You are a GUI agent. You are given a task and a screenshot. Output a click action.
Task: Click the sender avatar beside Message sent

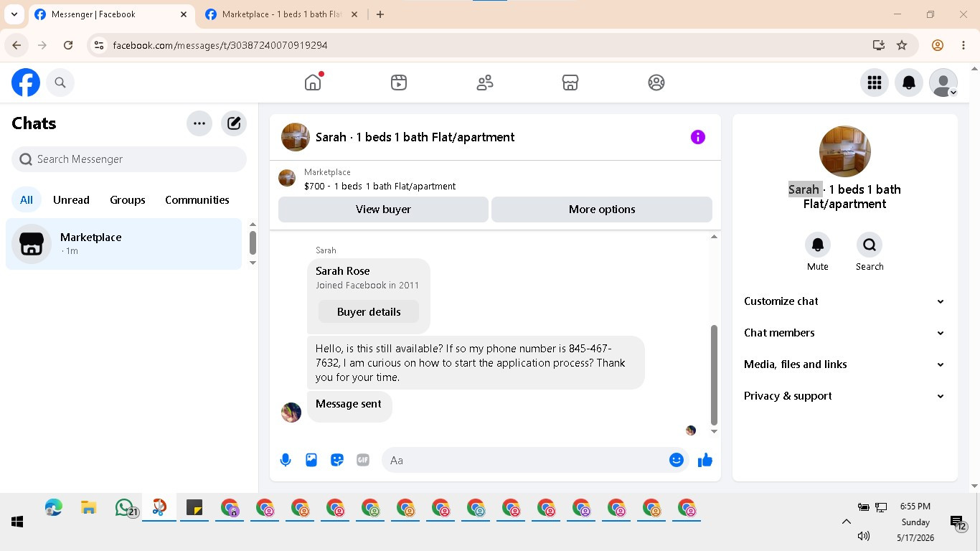[291, 413]
